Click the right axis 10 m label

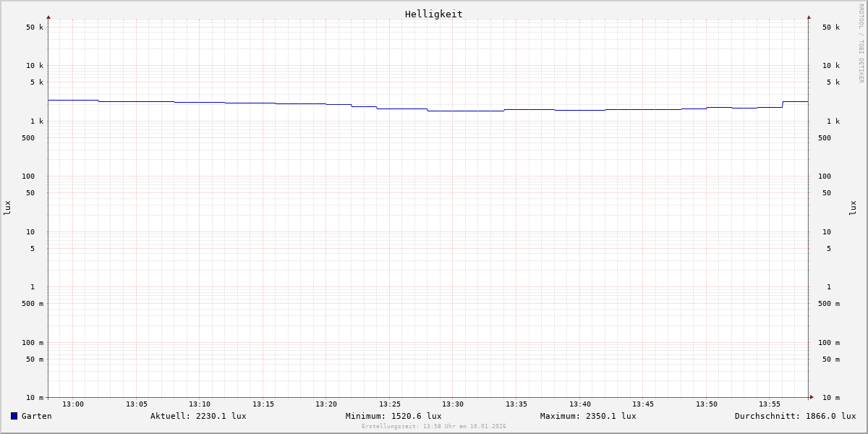click(x=831, y=398)
